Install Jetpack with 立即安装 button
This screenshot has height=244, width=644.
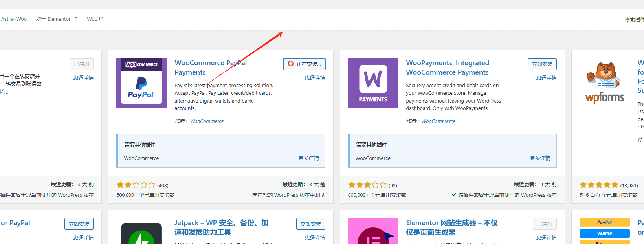[310, 224]
